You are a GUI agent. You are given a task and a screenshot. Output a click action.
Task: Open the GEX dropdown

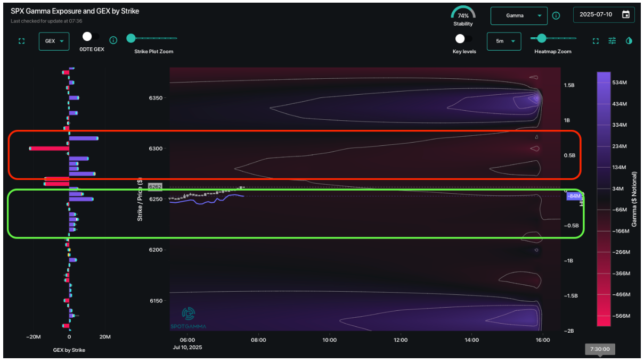(54, 41)
